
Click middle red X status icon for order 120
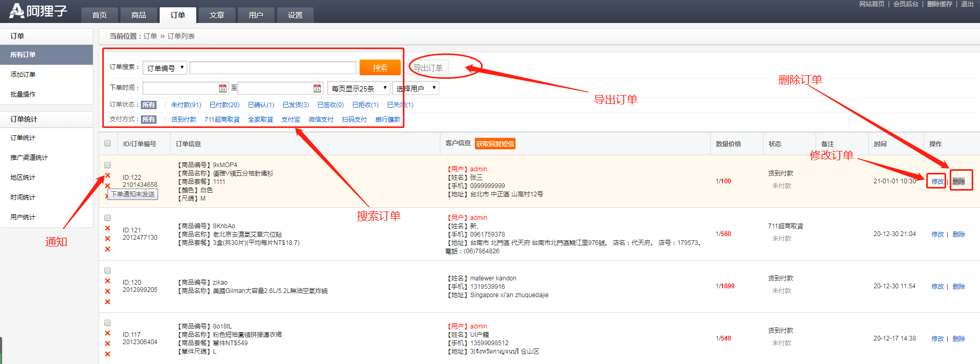(107, 291)
